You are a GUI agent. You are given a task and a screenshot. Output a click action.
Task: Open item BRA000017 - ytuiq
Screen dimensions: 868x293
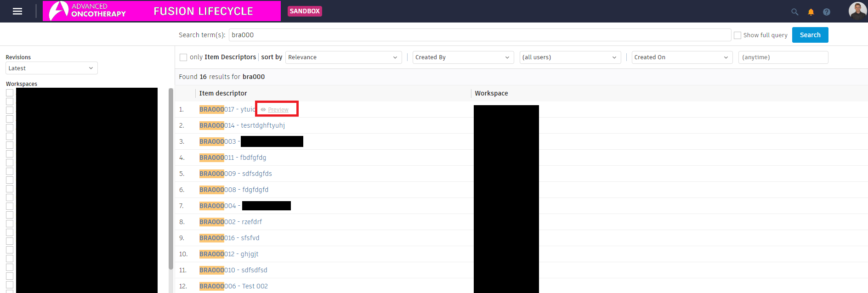(227, 109)
